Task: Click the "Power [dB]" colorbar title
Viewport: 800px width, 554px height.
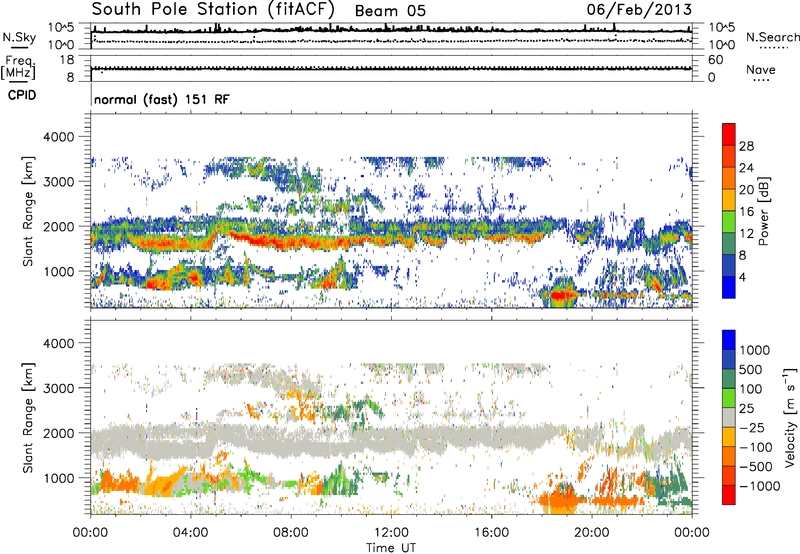Action: (763, 211)
